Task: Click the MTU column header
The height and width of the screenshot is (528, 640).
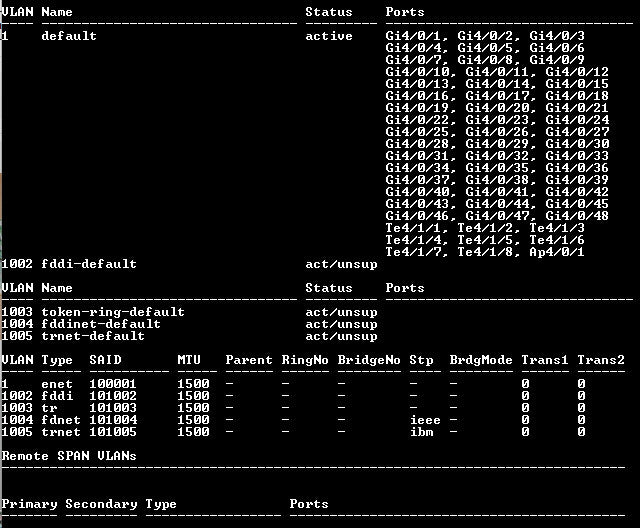Action: coord(189,360)
